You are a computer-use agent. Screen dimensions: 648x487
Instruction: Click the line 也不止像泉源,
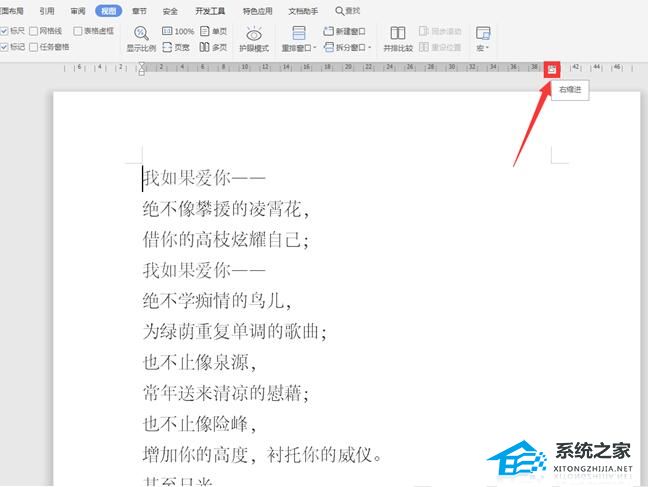[x=199, y=363]
